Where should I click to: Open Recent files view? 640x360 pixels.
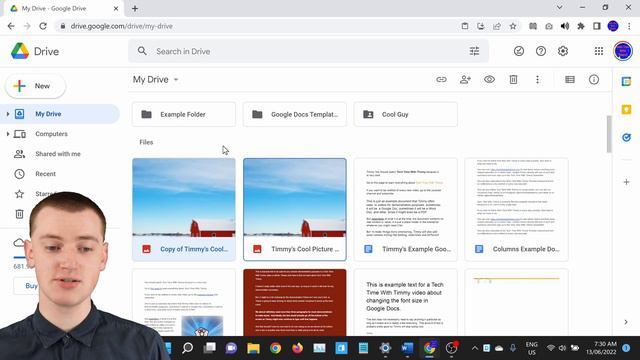pyautogui.click(x=45, y=174)
